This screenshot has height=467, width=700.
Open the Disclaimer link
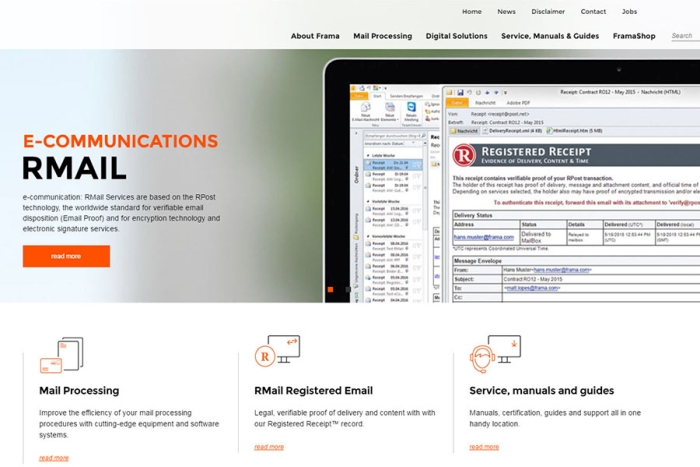548,12
